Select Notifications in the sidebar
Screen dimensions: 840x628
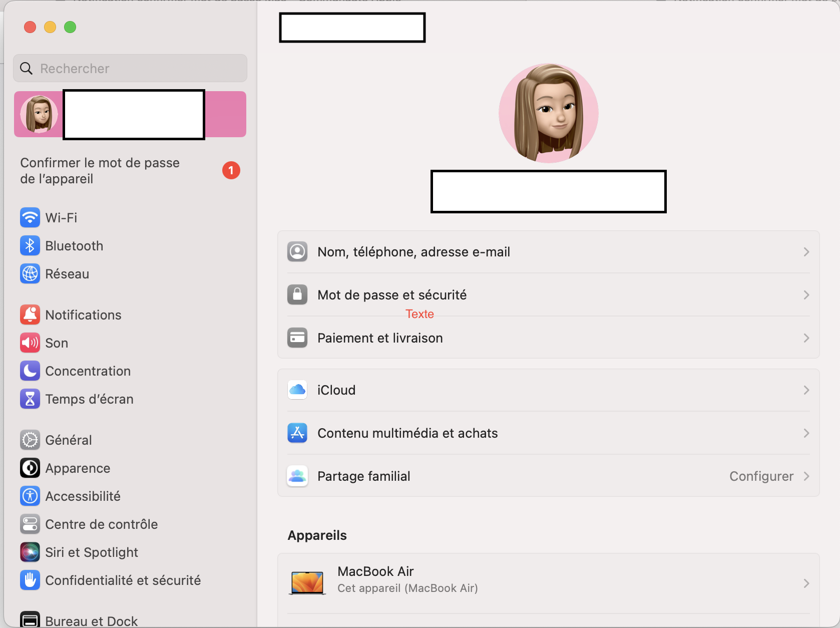point(130,315)
